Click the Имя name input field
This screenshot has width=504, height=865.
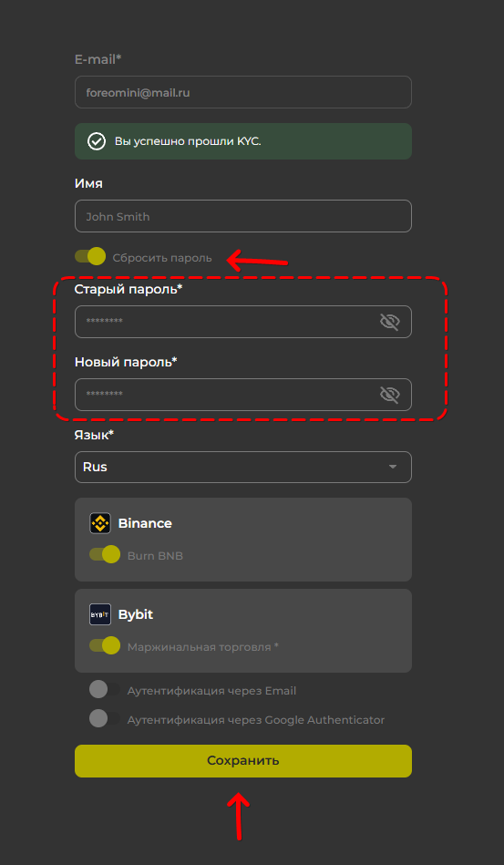243,216
